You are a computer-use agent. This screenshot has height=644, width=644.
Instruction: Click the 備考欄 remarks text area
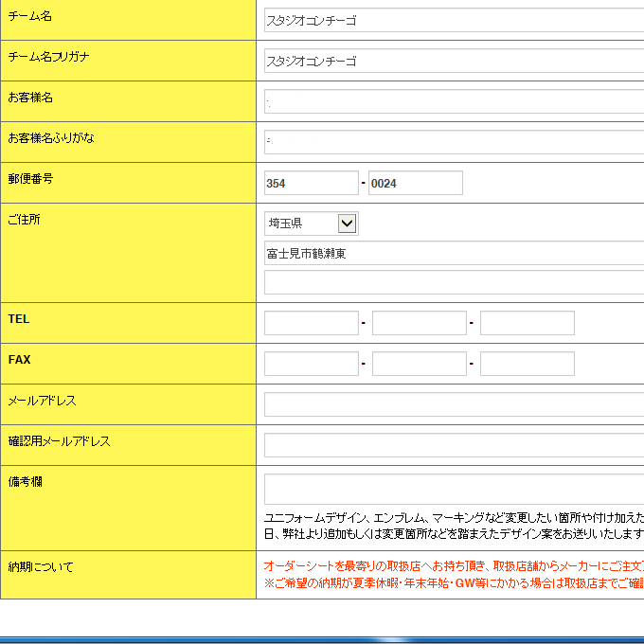pyautogui.click(x=454, y=490)
